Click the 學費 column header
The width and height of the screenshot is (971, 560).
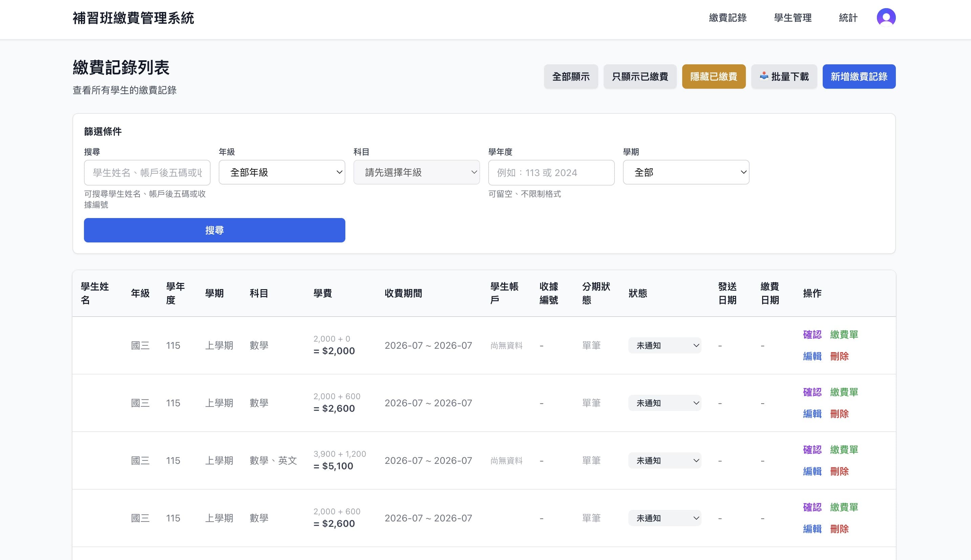[x=323, y=293]
